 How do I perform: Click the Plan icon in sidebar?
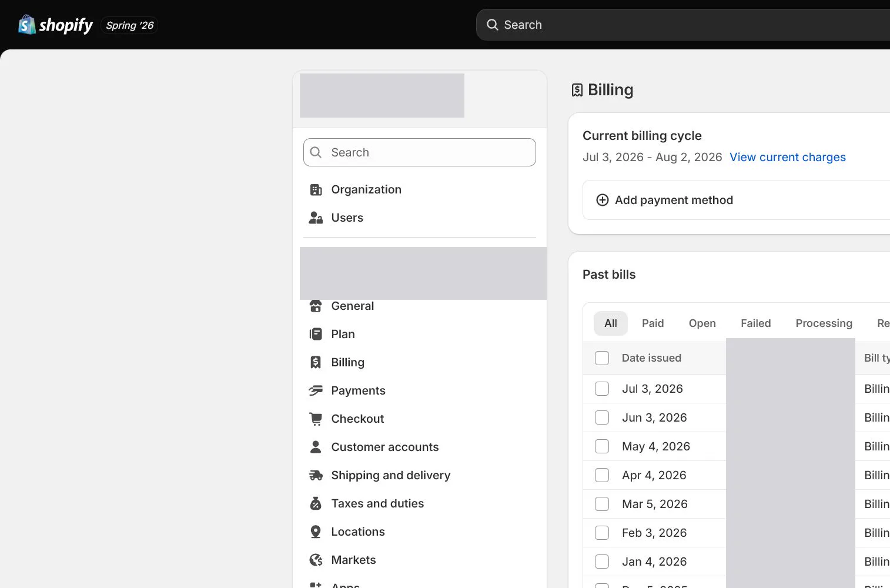click(316, 334)
